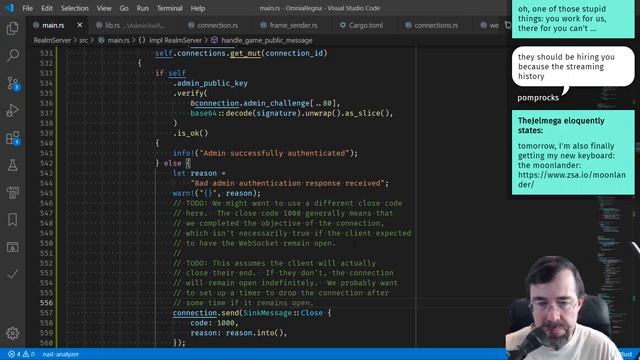Click the VS Code logo icon

(x=10, y=8)
